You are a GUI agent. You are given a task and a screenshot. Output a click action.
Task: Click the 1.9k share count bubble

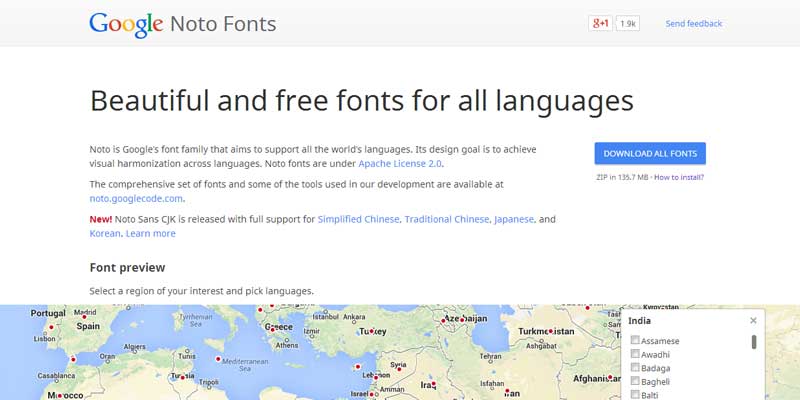coord(628,23)
